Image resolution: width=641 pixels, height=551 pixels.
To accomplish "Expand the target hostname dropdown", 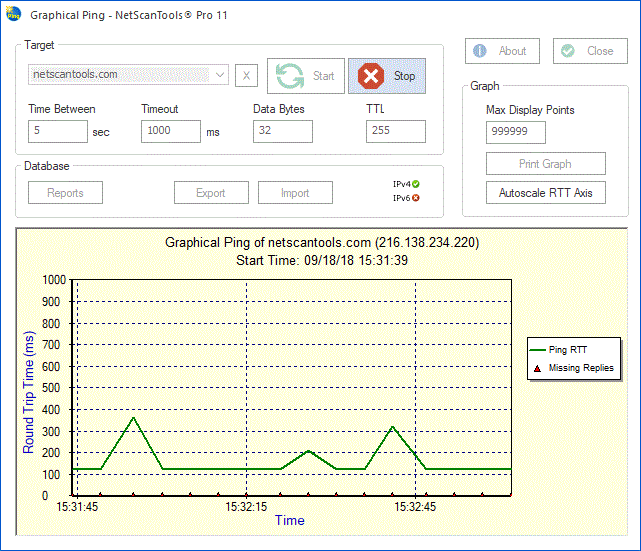I will [220, 75].
